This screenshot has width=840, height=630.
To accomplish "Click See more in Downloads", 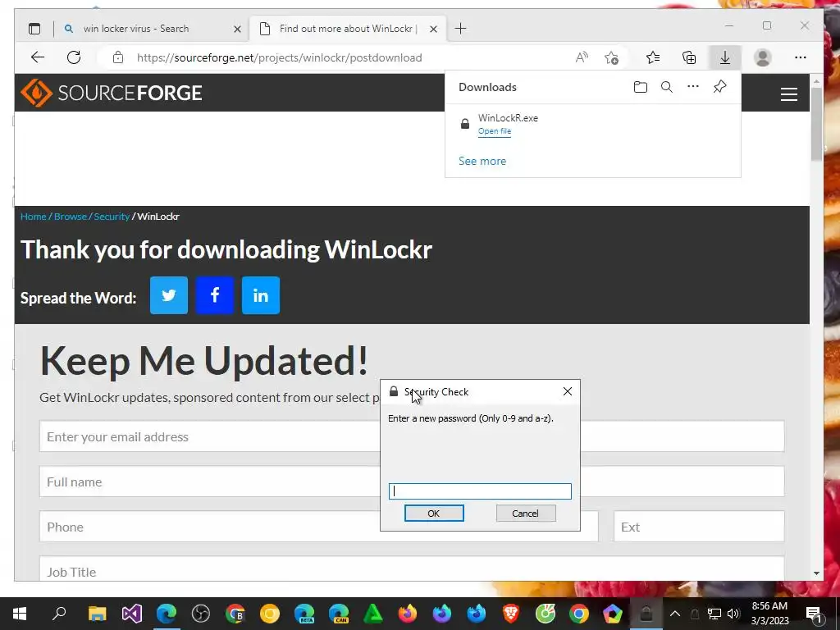I will coord(482,162).
